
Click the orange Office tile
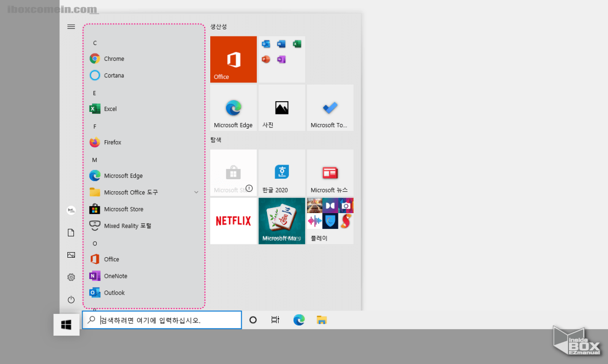pyautogui.click(x=233, y=59)
